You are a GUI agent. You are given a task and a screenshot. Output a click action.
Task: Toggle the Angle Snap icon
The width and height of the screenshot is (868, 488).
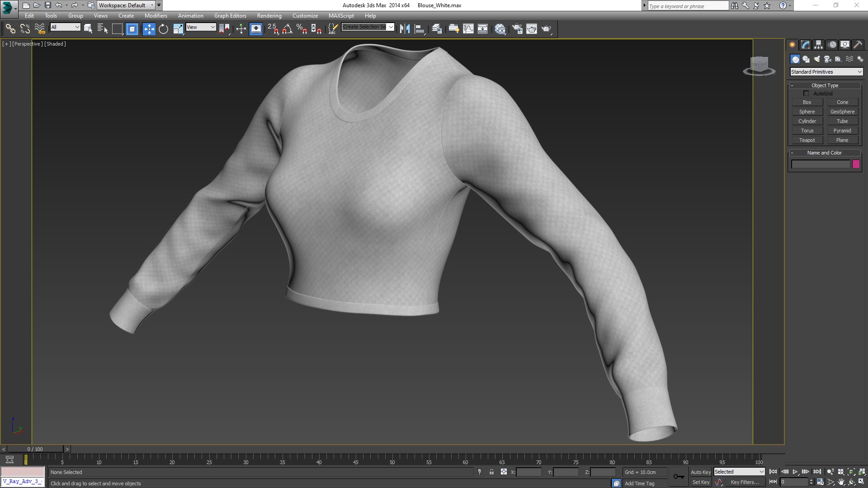pyautogui.click(x=287, y=29)
